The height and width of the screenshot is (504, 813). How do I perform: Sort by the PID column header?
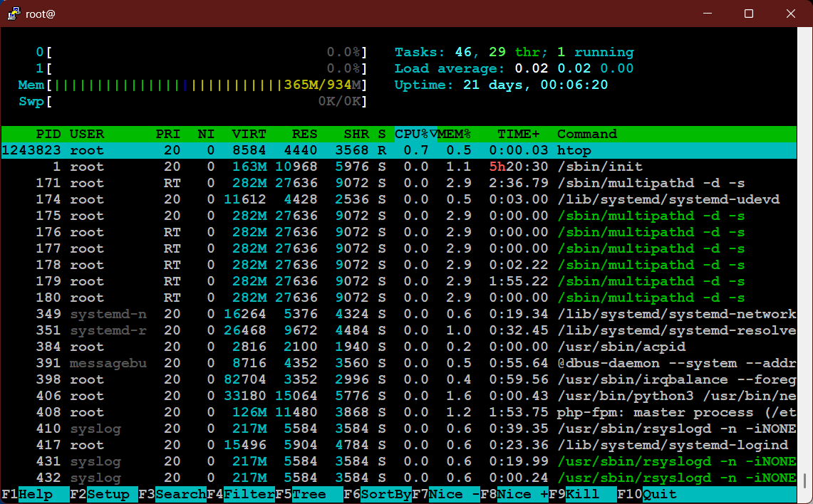[x=48, y=134]
